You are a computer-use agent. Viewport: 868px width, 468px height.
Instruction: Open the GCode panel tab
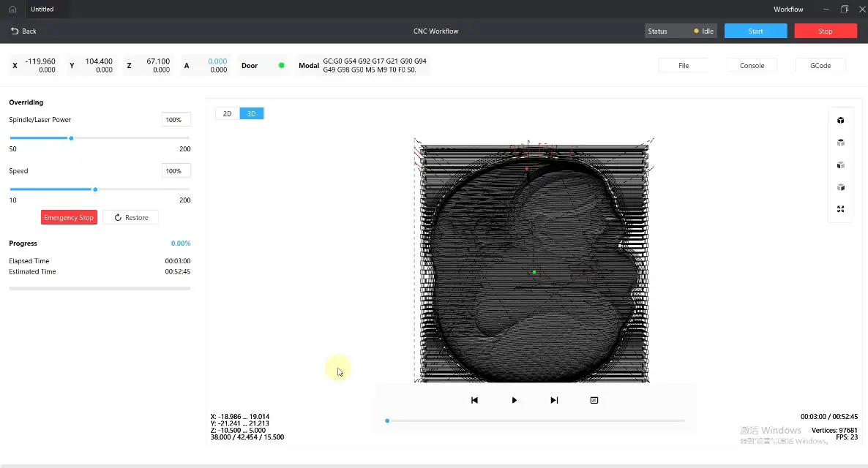820,65
